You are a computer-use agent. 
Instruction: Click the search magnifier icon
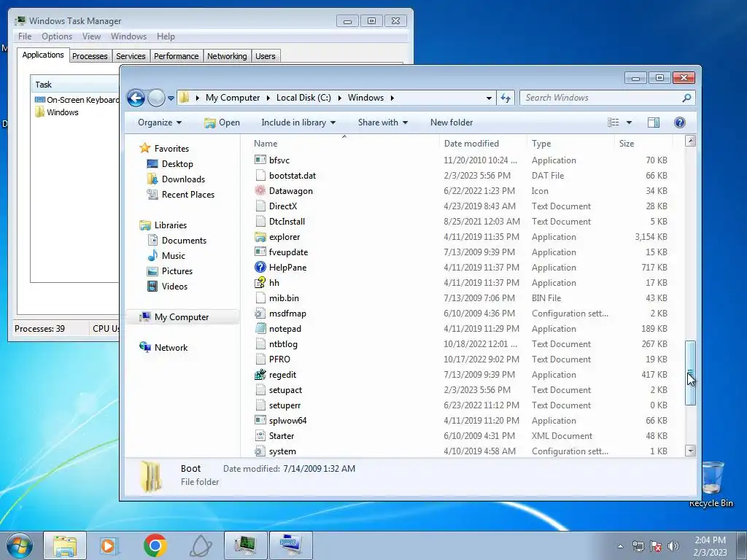click(x=686, y=98)
